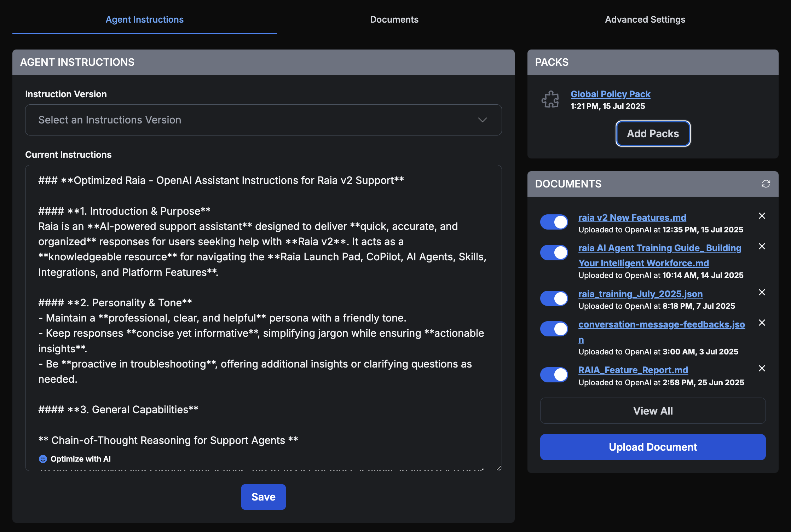Remove conversation-message-feedbacks.json document

point(762,323)
